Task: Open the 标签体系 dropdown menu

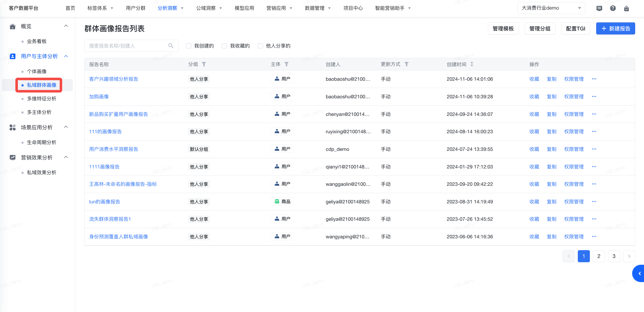Action: click(x=100, y=8)
